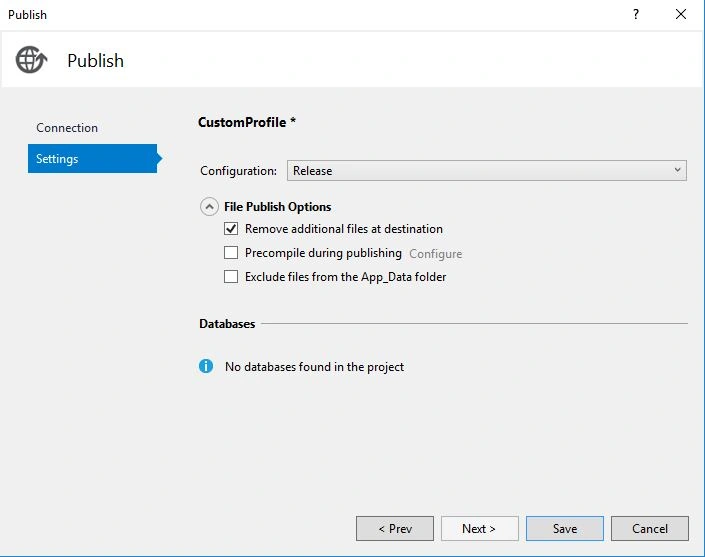Select the Settings tab

coord(93,158)
